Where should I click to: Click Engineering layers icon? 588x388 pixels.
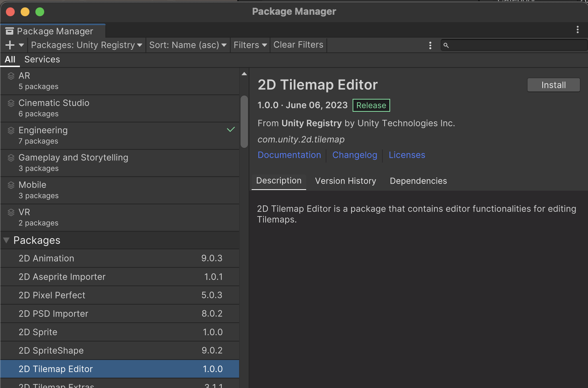11,130
